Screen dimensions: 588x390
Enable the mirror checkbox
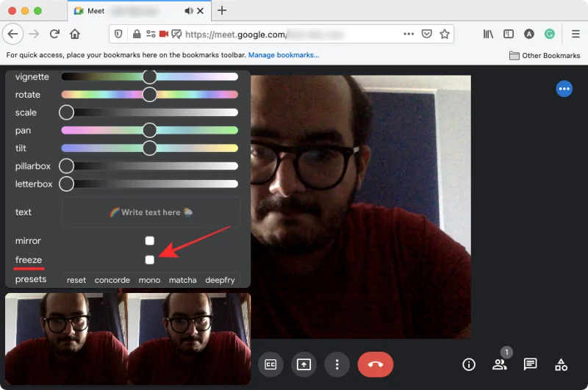coord(150,241)
